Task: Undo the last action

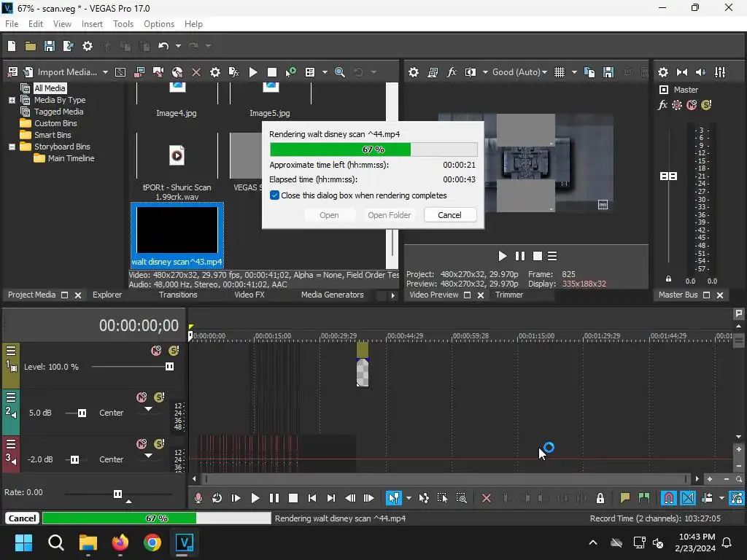Action: click(x=163, y=46)
